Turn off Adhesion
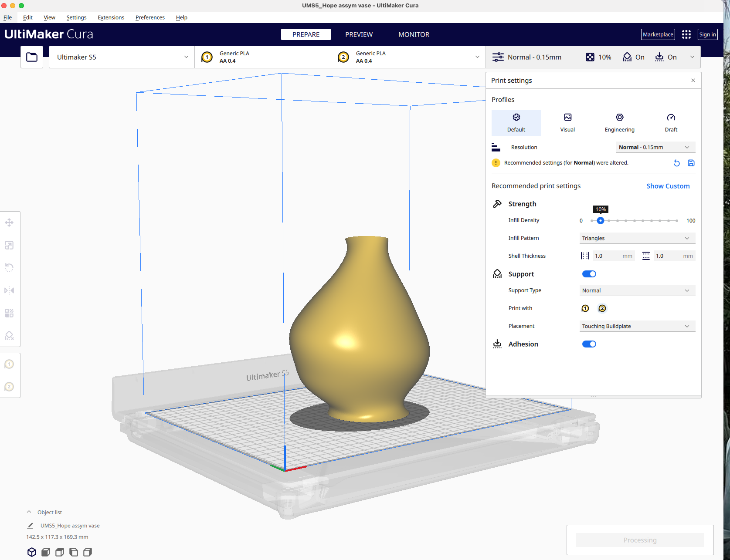The width and height of the screenshot is (730, 560). (589, 344)
